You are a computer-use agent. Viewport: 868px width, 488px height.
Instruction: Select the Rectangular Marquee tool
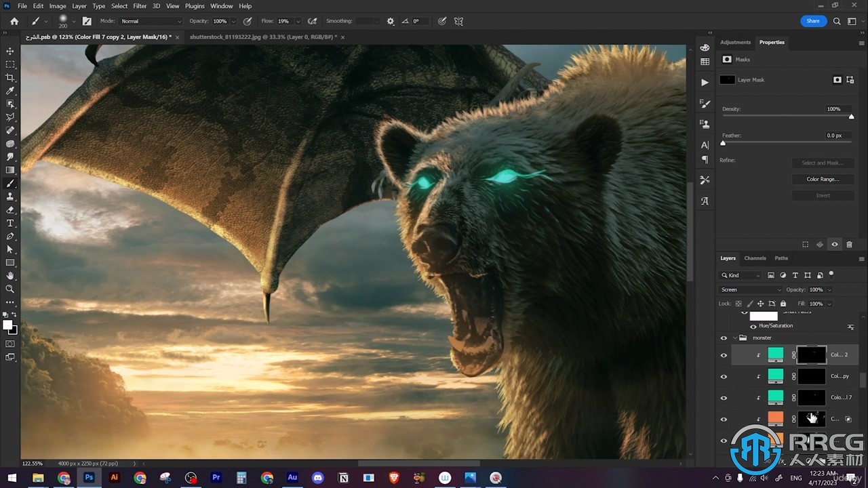tap(10, 64)
